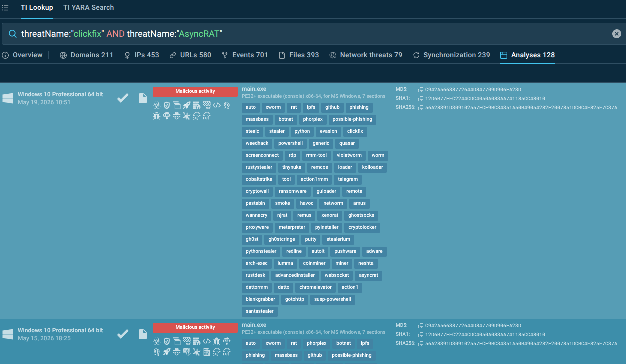Select the TI Lookup tab
Image resolution: width=626 pixels, height=364 pixels.
point(37,7)
